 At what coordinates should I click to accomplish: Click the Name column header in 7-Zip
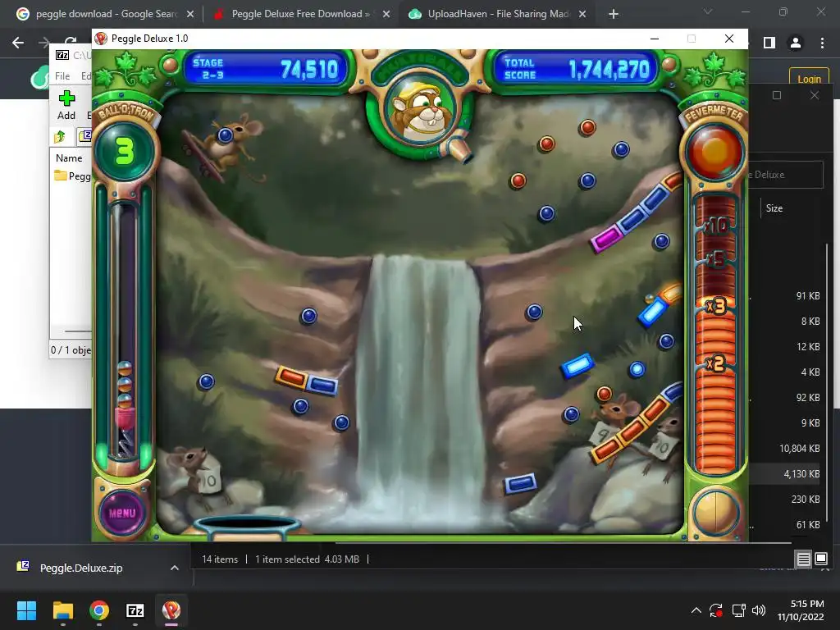(69, 158)
